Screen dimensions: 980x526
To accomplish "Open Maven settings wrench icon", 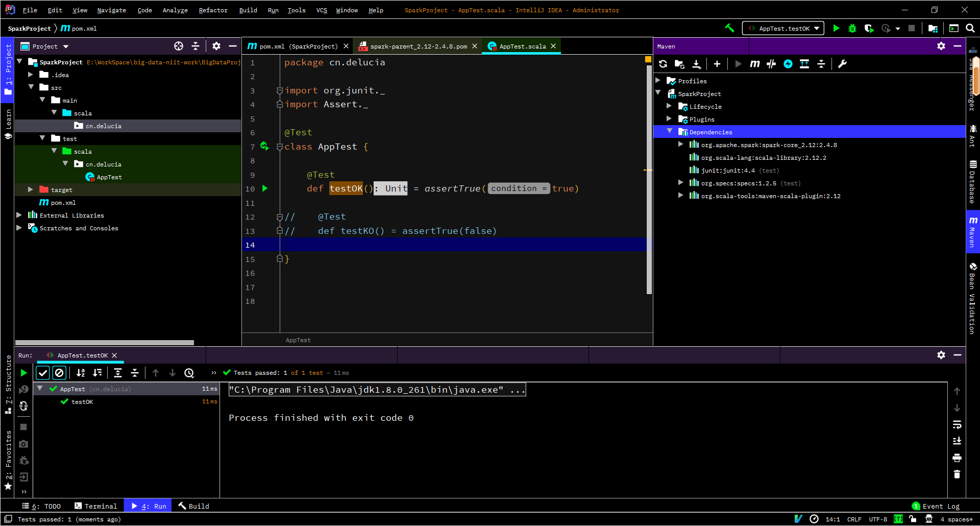I will 842,64.
